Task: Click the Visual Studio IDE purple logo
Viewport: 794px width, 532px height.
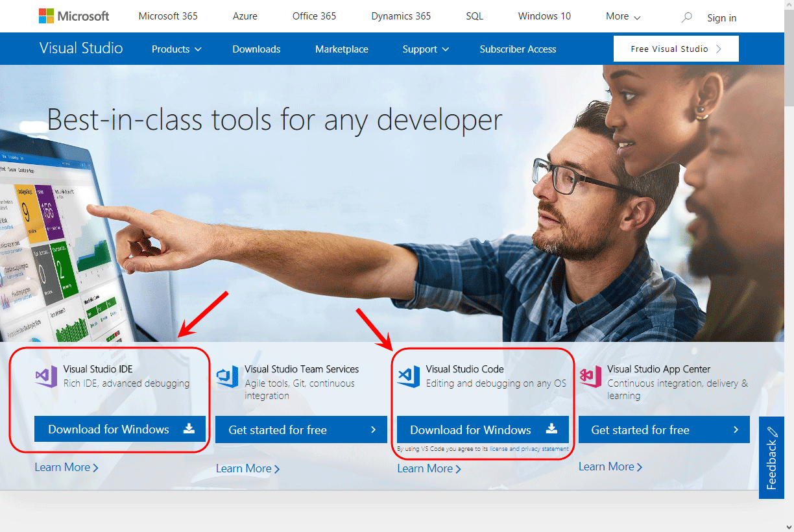Action: (46, 376)
